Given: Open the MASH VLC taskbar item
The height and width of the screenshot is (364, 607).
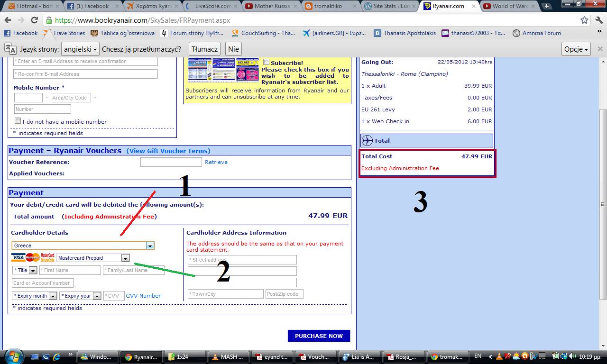Looking at the screenshot, I should pyautogui.click(x=230, y=357).
